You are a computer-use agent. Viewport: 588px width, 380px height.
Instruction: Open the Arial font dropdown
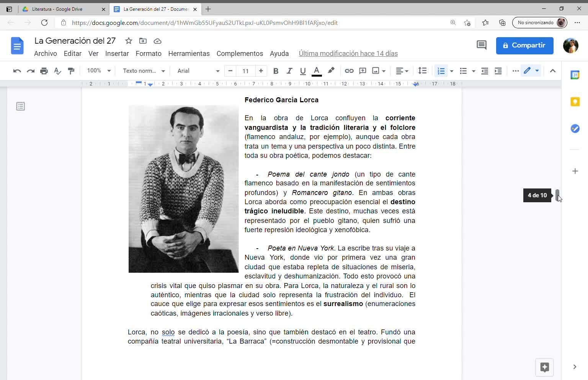(198, 71)
